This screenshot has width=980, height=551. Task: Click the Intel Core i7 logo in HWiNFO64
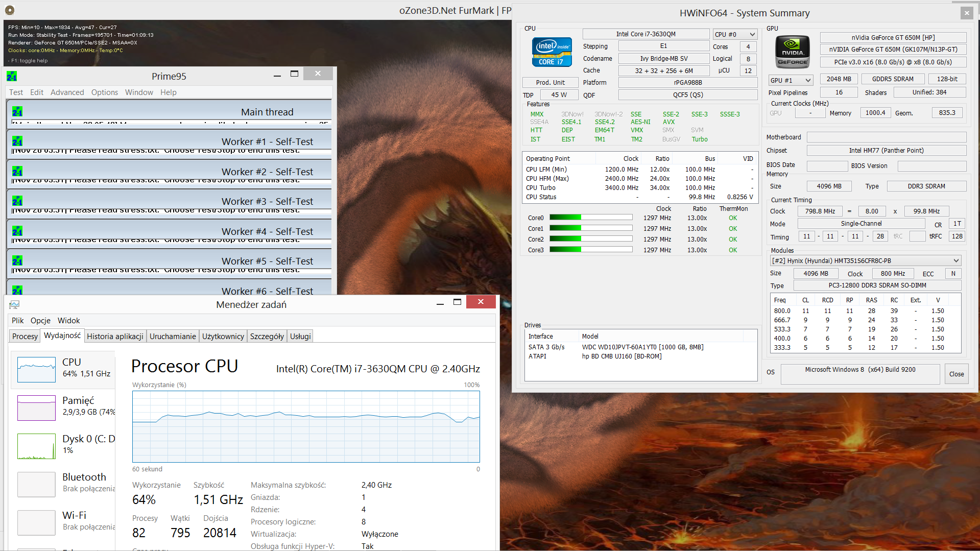tap(552, 52)
